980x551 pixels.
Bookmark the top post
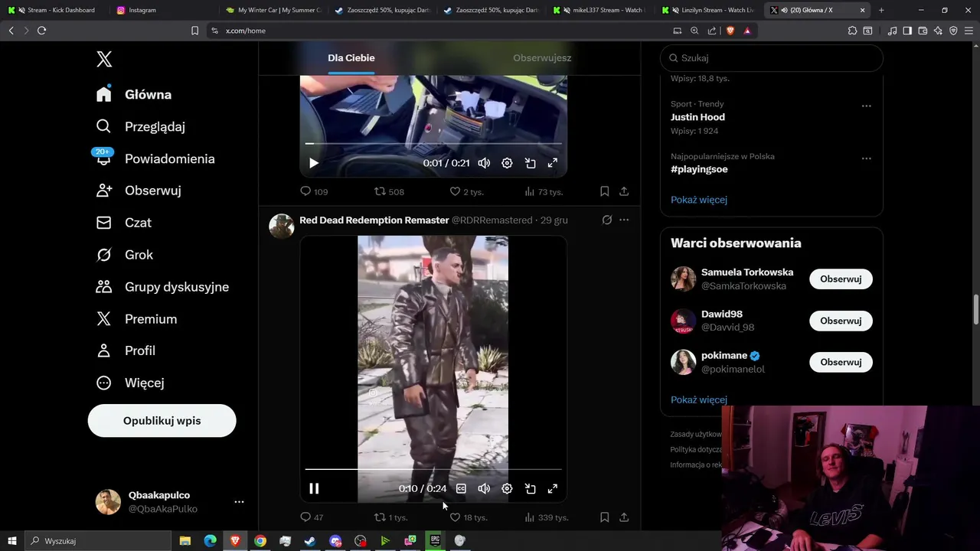[604, 191]
